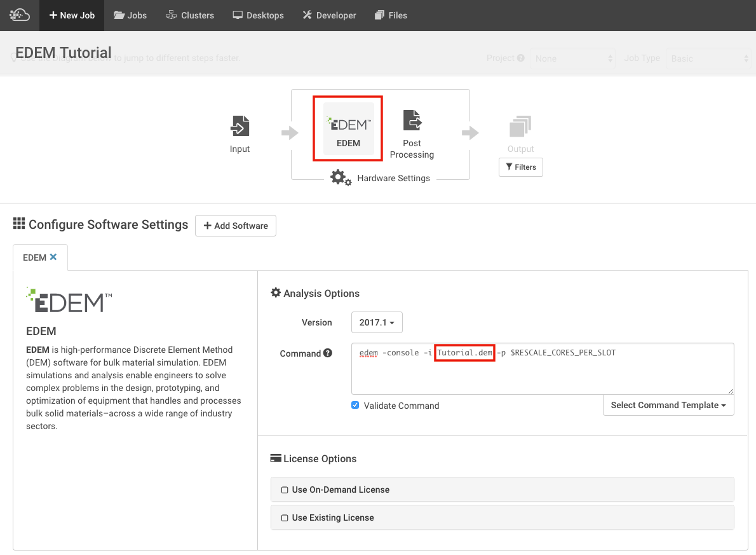Screen dimensions: 756x555
Task: Toggle the Validate Command checkbox
Action: click(355, 406)
